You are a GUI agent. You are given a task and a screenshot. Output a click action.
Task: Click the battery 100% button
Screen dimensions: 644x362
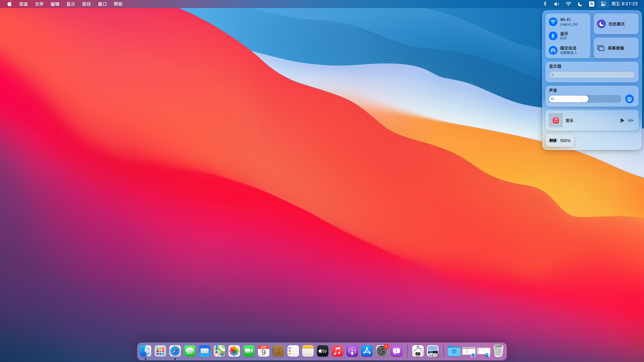pos(559,140)
